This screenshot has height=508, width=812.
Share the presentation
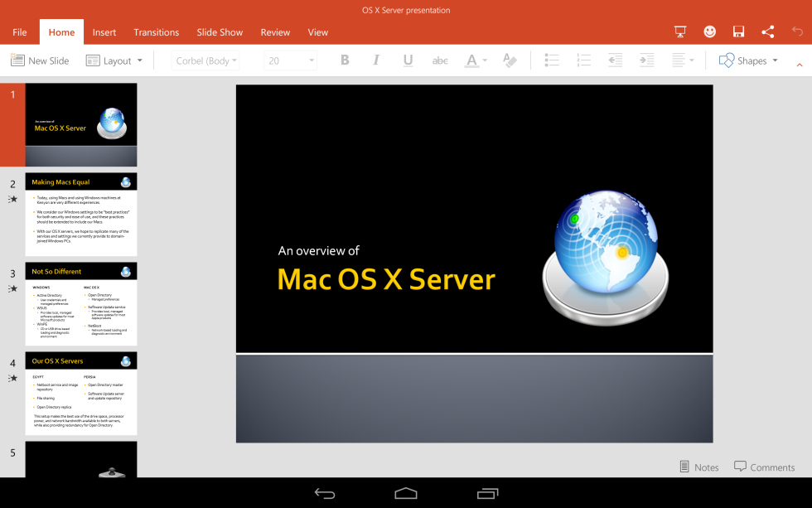[767, 31]
